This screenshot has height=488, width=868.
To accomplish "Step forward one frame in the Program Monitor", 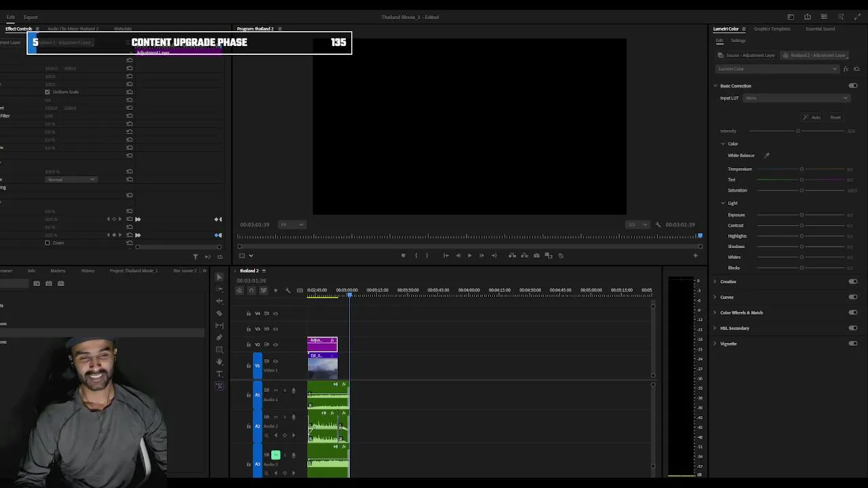I will tap(481, 256).
